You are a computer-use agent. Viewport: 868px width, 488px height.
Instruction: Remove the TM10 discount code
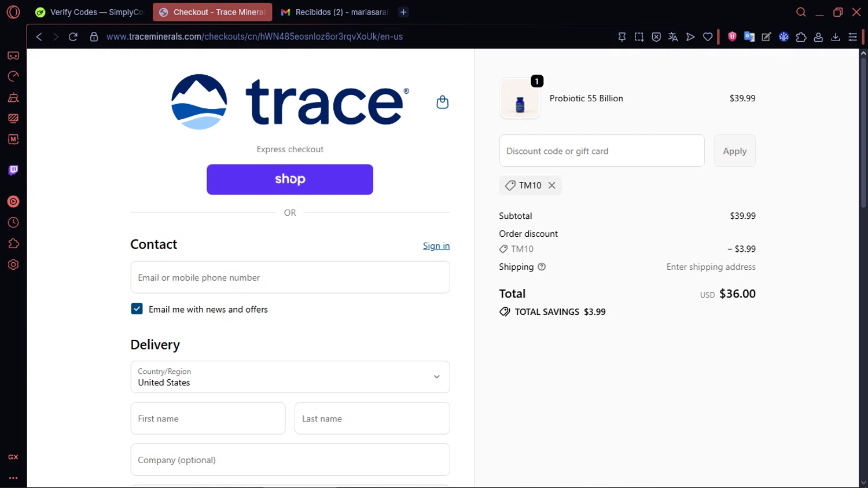point(552,185)
